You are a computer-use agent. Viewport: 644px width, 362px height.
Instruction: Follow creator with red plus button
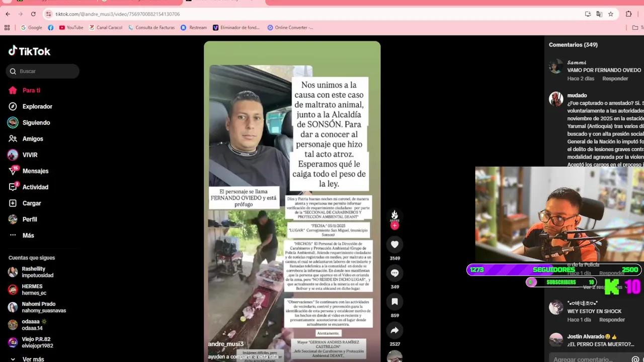(x=394, y=226)
